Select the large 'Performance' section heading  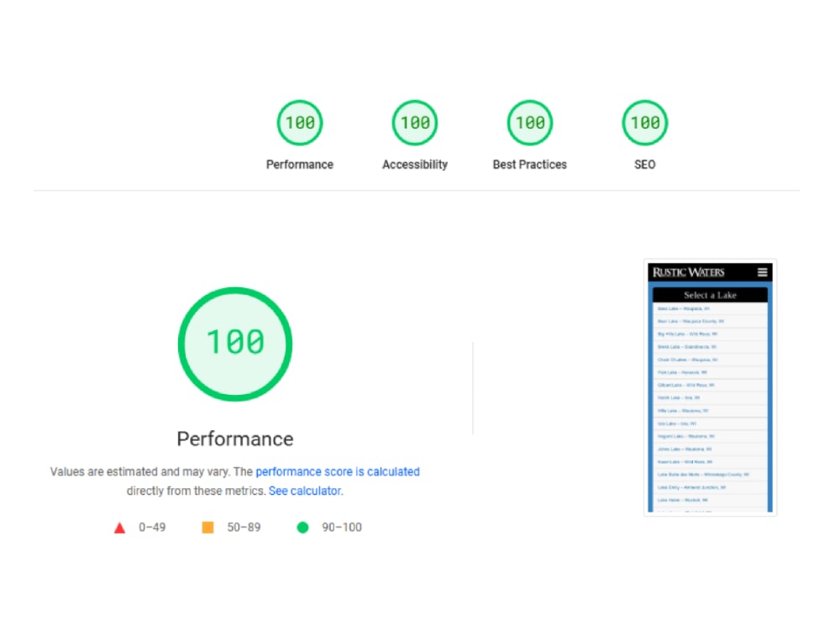pos(235,439)
